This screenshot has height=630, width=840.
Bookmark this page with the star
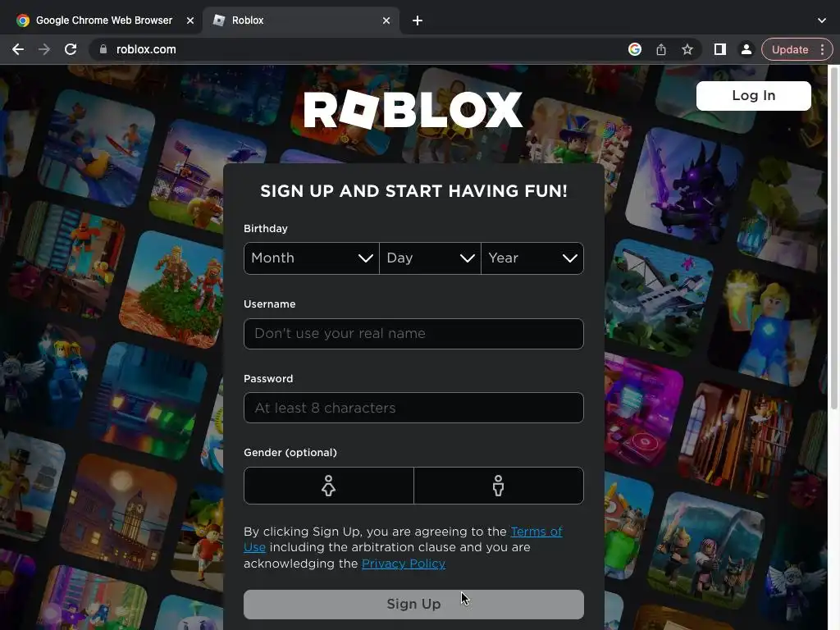tap(687, 49)
